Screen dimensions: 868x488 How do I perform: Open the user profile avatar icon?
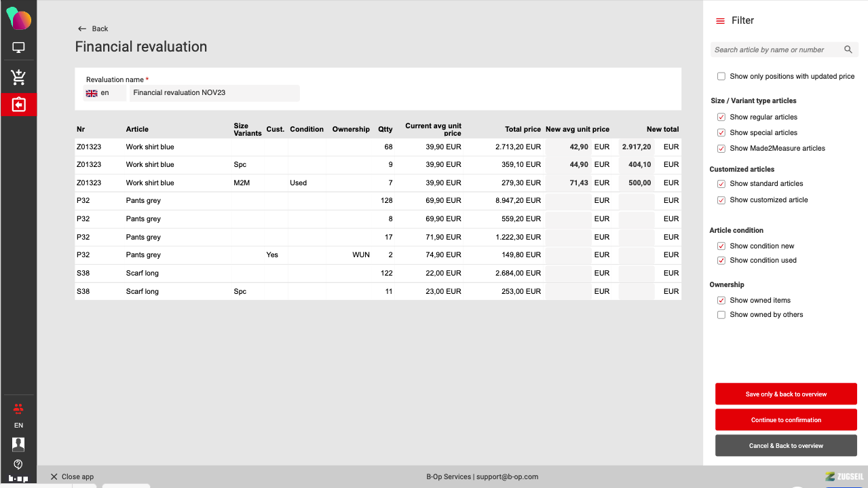(x=18, y=444)
